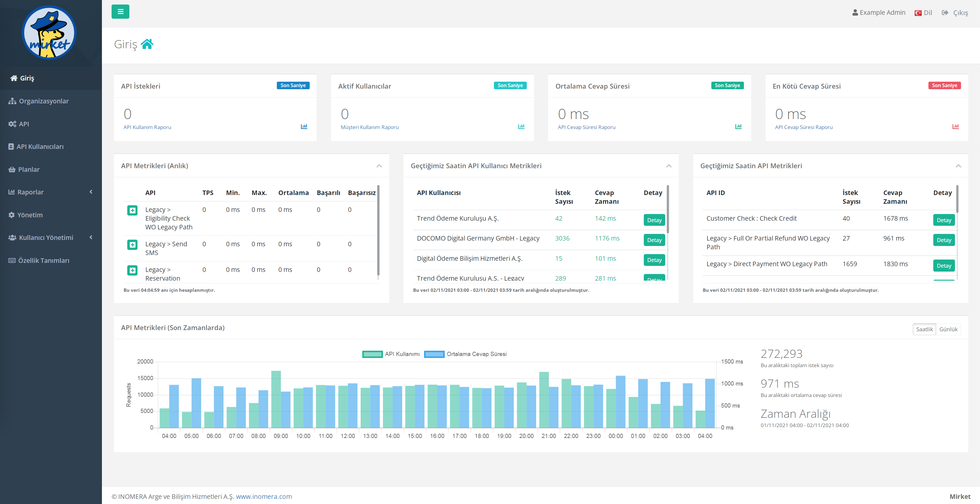Click the Turkish flag language icon
Image resolution: width=980 pixels, height=504 pixels.
pos(918,13)
